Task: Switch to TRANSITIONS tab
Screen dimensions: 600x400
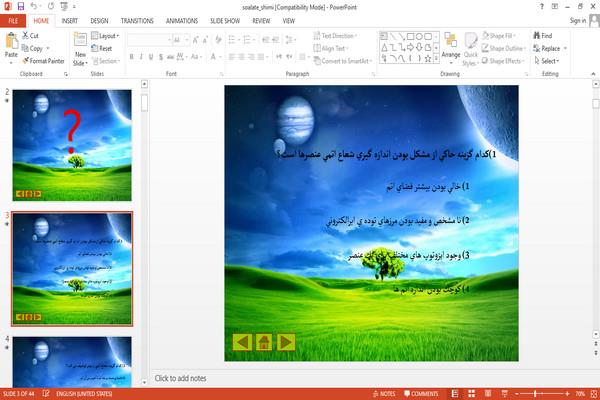Action: [137, 21]
